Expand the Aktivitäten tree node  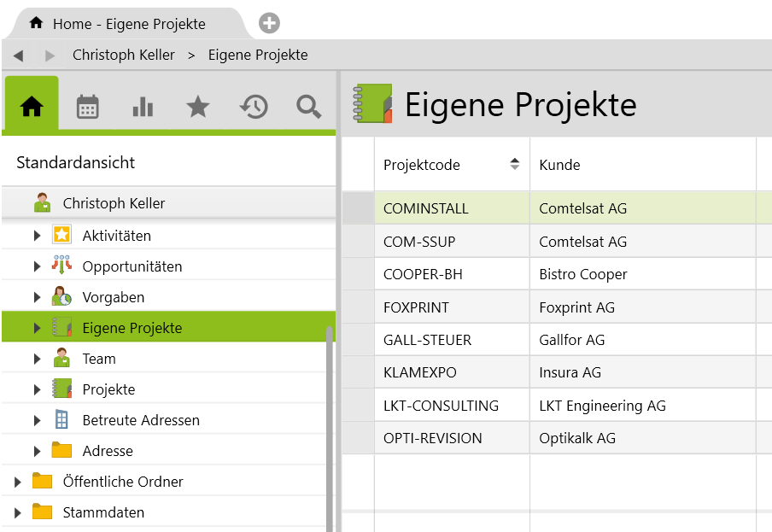coord(37,236)
